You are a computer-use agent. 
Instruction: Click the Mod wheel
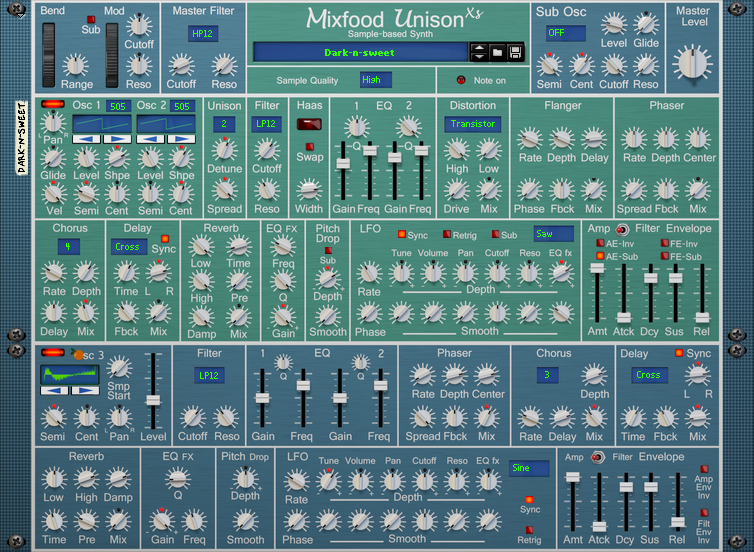(x=112, y=55)
